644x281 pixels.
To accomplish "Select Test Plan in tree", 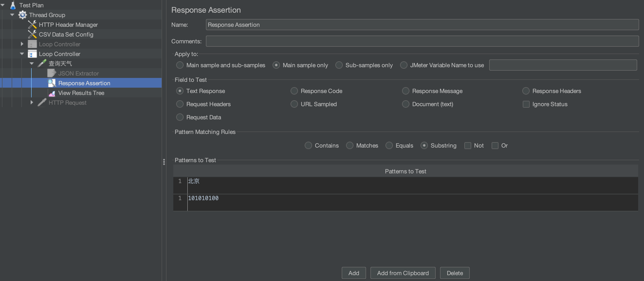I will point(31,5).
